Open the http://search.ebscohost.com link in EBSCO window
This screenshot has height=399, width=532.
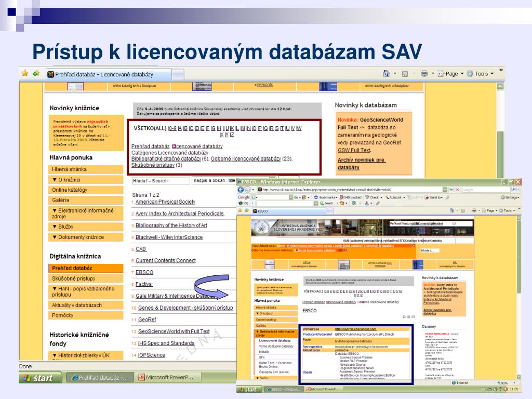pyautogui.click(x=355, y=329)
